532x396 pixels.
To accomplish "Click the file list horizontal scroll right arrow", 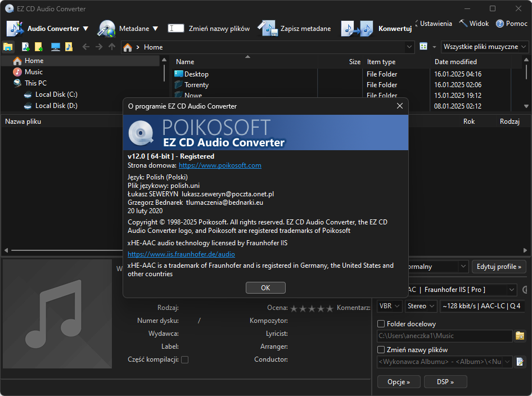I will [x=525, y=250].
